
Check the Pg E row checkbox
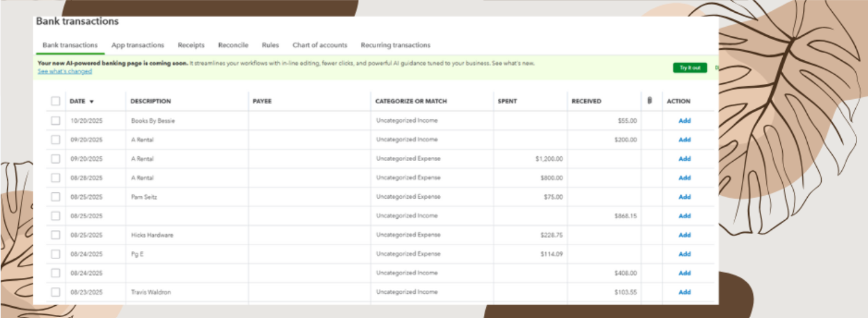[55, 254]
